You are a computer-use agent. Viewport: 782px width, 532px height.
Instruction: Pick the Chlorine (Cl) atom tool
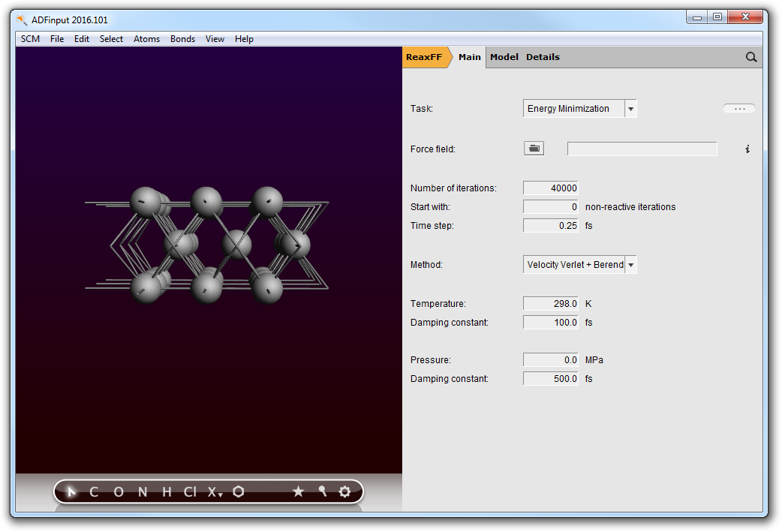[190, 492]
